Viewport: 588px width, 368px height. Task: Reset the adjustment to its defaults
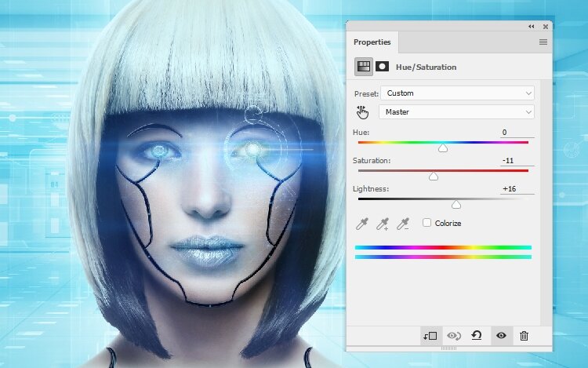477,335
